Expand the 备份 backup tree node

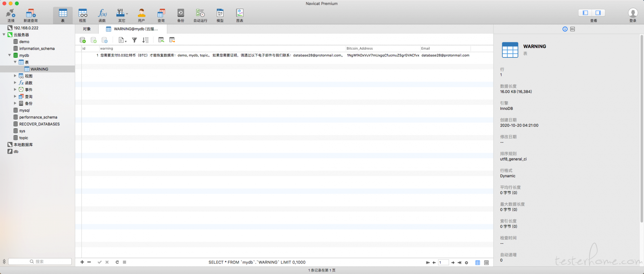coord(15,103)
